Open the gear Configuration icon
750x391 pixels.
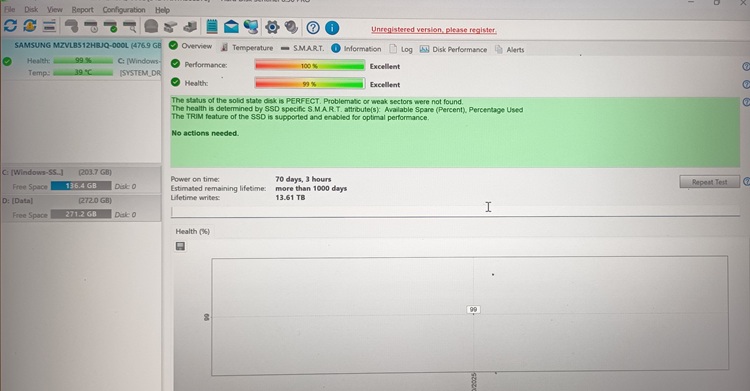(272, 27)
